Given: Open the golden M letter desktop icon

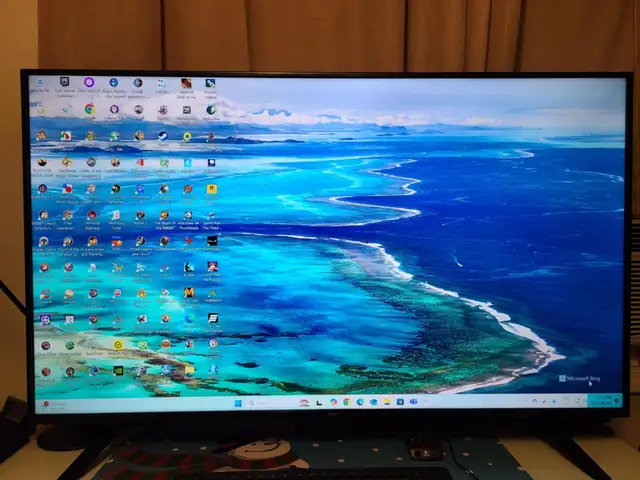Looking at the screenshot, I should click(x=189, y=293).
